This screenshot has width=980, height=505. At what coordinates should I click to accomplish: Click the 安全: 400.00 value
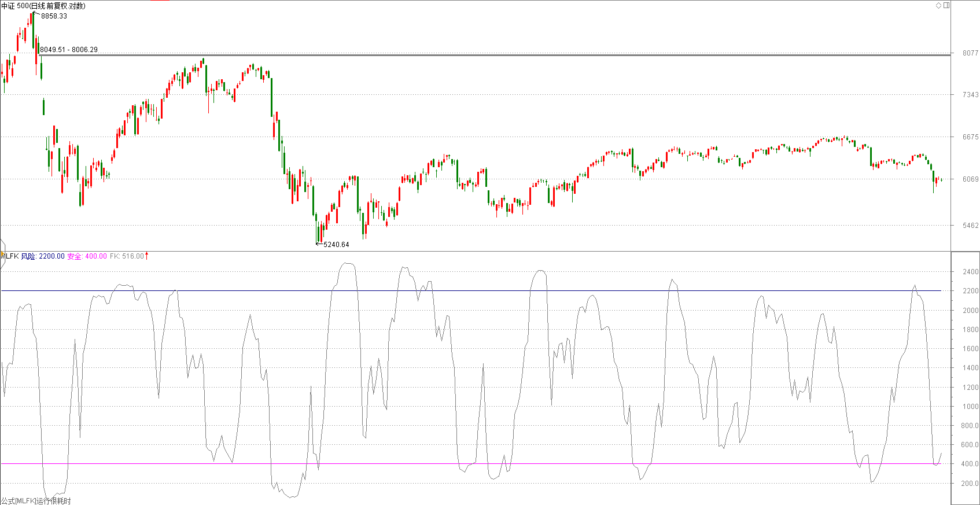[87, 256]
